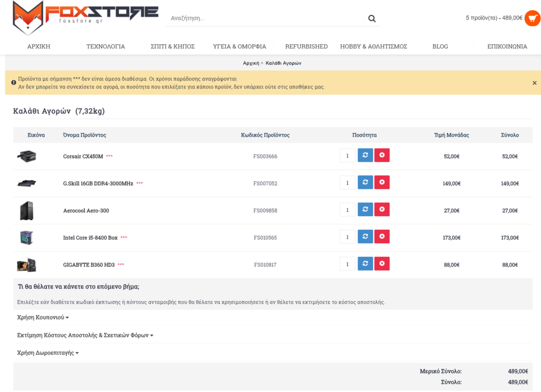Screen dimensions: 541x392
Task: Click the Aerocool Aero-300 case thumbnail
Action: 27,211
